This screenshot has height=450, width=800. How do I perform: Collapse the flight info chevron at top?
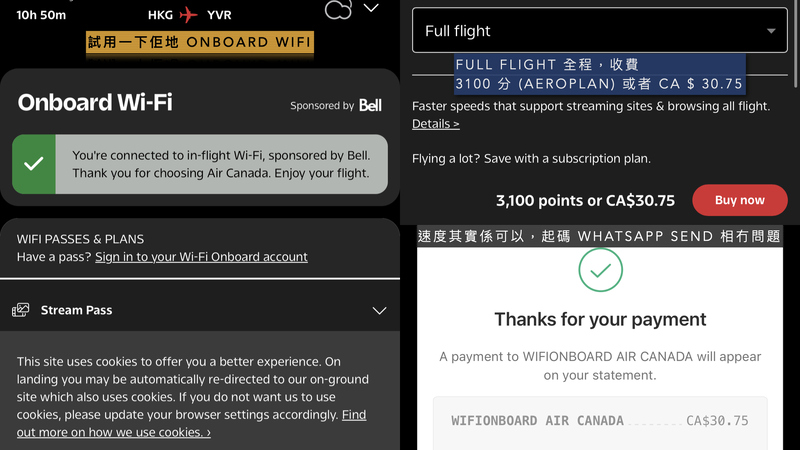(x=371, y=8)
